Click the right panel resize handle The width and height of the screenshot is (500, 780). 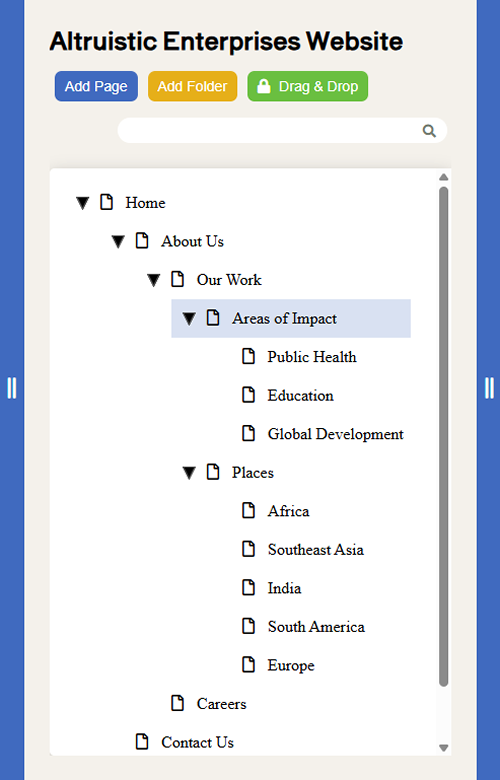(x=489, y=388)
